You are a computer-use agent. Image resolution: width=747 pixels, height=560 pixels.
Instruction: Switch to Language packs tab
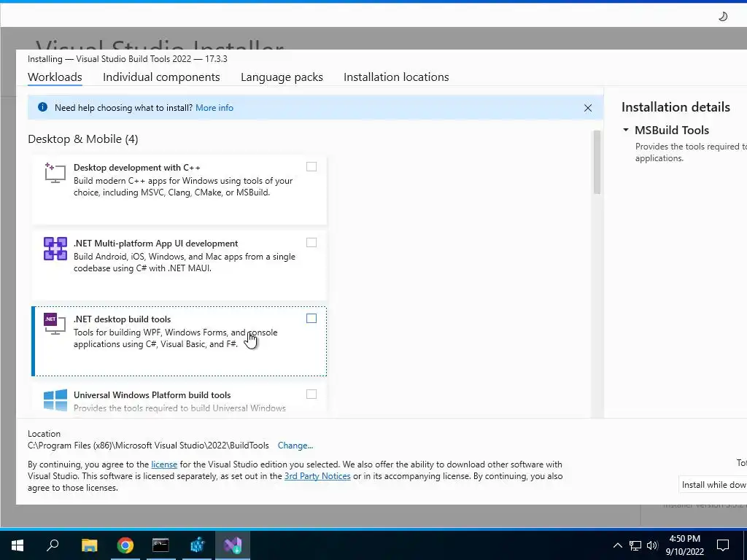click(x=282, y=77)
